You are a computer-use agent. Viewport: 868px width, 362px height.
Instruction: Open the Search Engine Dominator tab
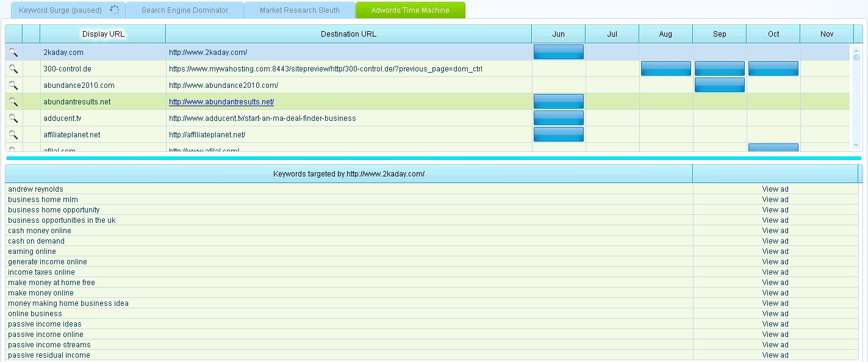184,10
